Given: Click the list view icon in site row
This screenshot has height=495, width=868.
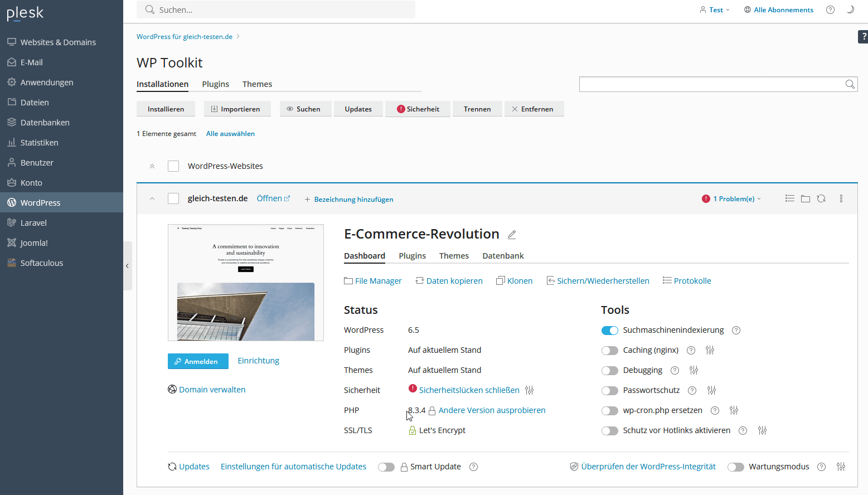Looking at the screenshot, I should 789,198.
